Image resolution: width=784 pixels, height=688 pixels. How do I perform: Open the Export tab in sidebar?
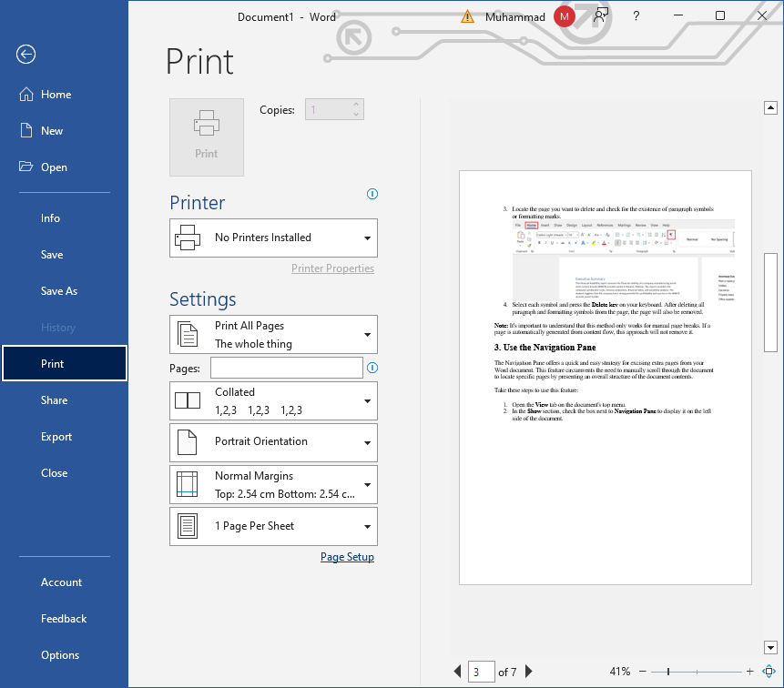pos(56,437)
